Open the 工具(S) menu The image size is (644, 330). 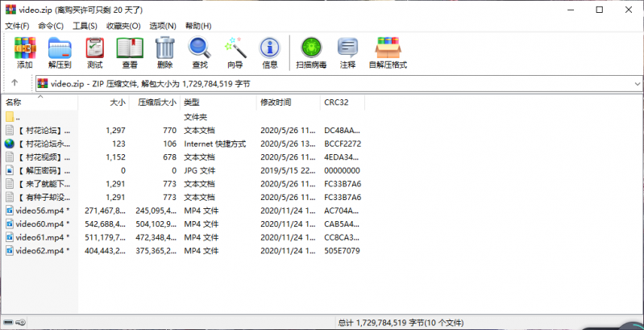point(85,26)
